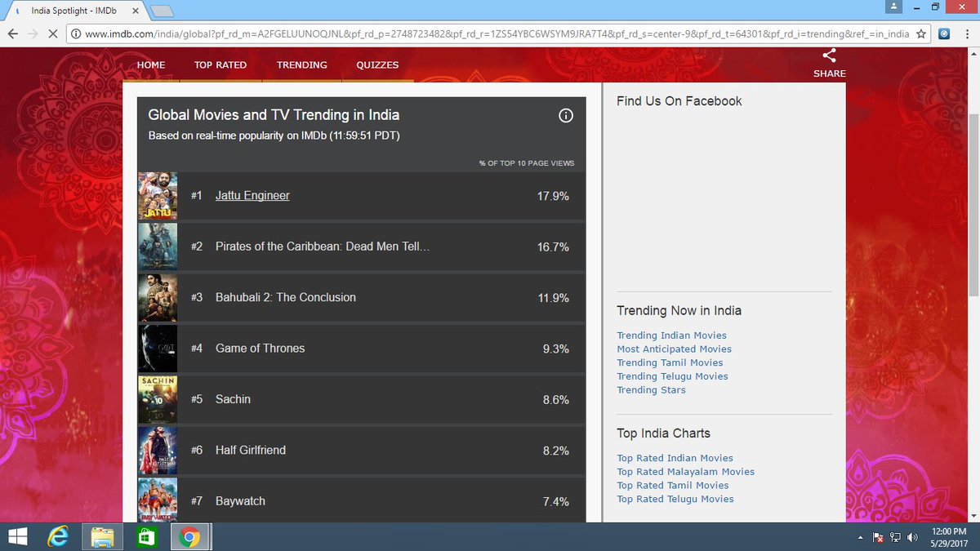Open Trending Indian Movies link
Screen dimensions: 980x551
(x=671, y=335)
